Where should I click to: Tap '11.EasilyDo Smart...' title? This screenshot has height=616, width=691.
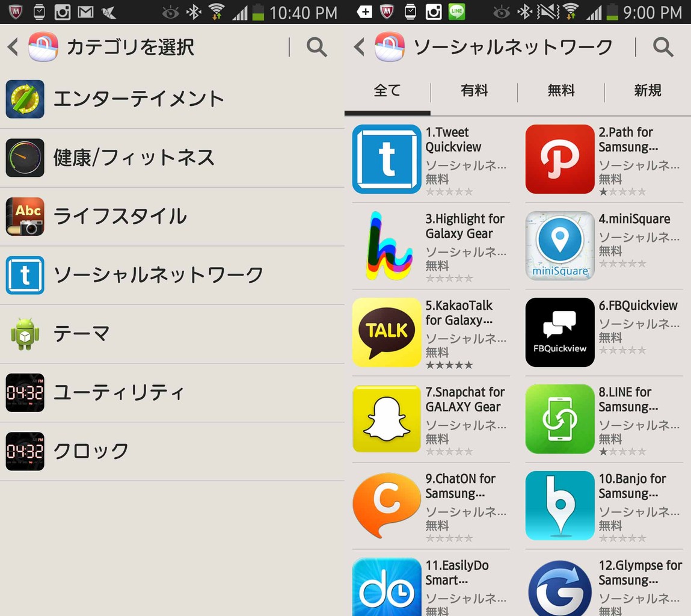click(x=456, y=573)
